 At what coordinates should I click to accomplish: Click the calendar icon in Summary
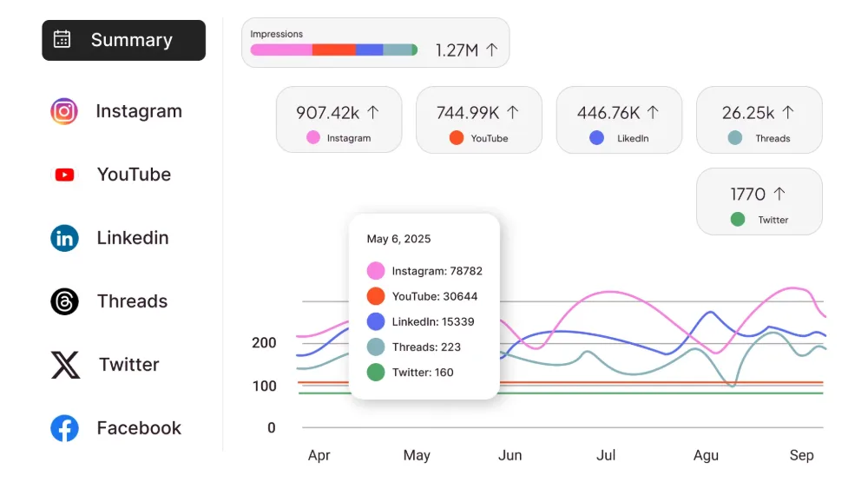(x=62, y=39)
